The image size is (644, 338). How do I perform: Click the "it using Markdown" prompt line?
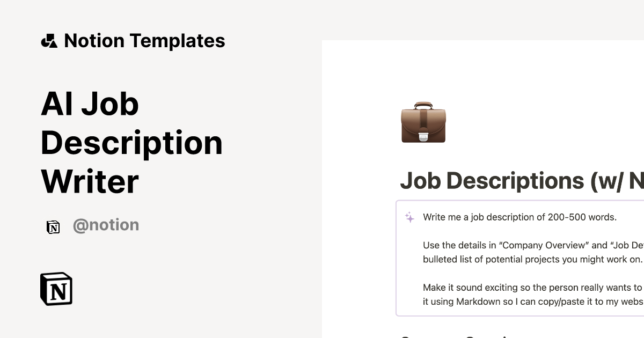click(532, 302)
